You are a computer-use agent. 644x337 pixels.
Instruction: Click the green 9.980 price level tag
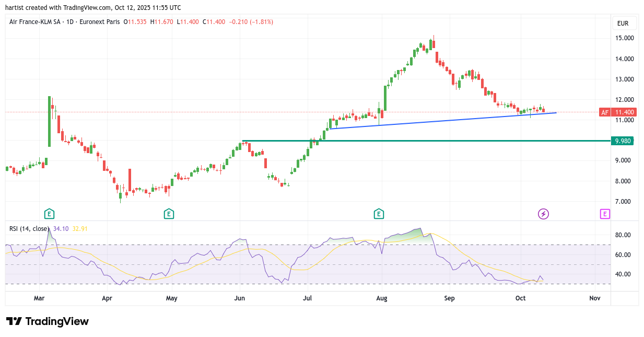pos(622,141)
